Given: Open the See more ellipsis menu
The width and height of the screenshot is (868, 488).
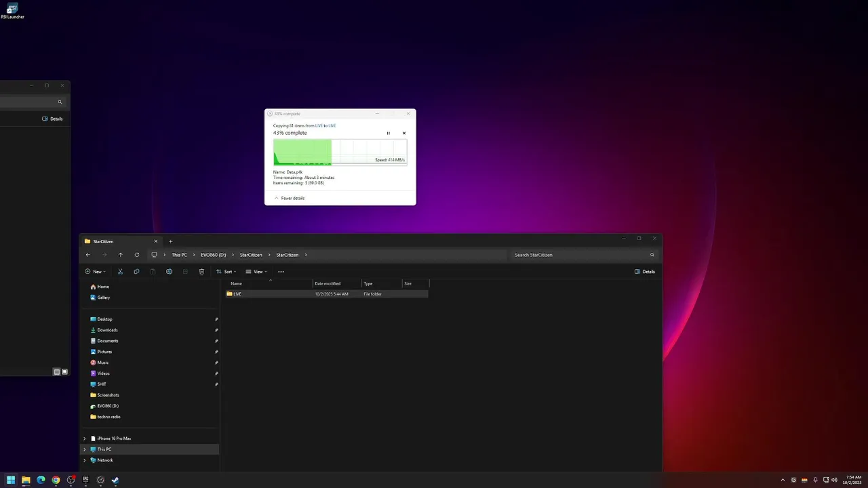Looking at the screenshot, I should tap(281, 272).
